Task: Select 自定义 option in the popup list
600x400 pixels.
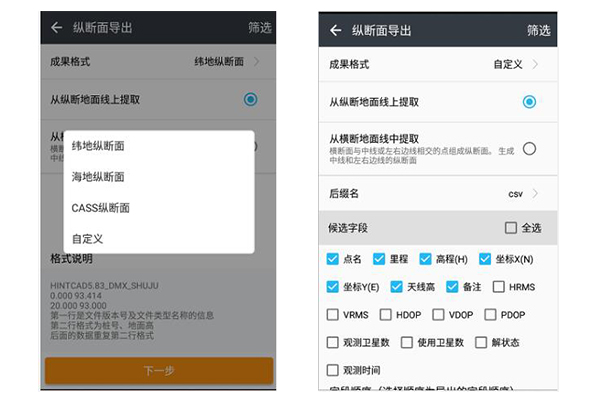Action: click(x=87, y=239)
